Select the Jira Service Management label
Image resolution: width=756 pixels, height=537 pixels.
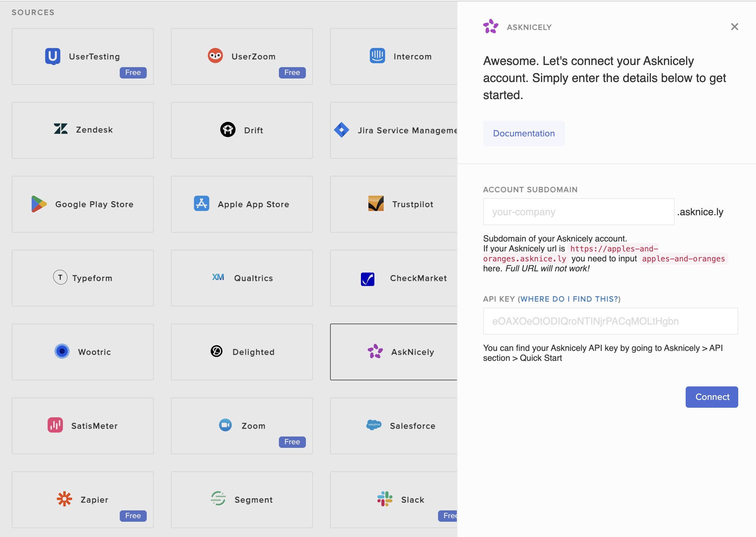[x=407, y=130]
